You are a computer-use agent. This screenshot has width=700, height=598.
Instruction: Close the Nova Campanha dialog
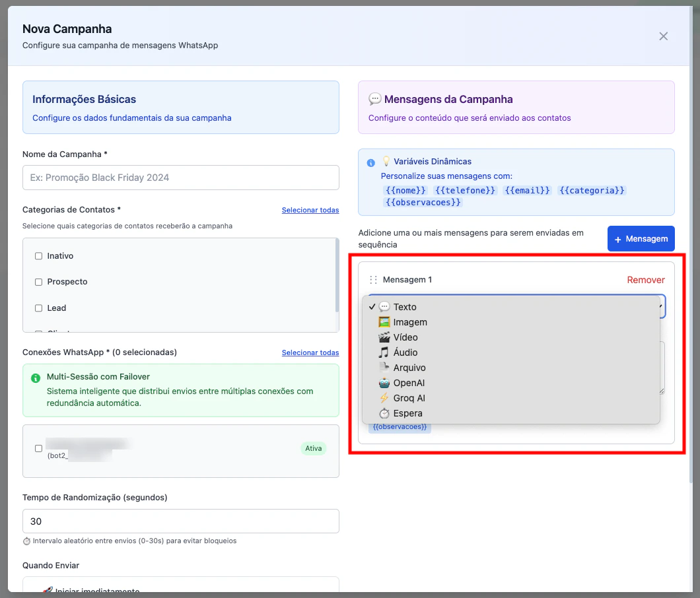point(664,36)
